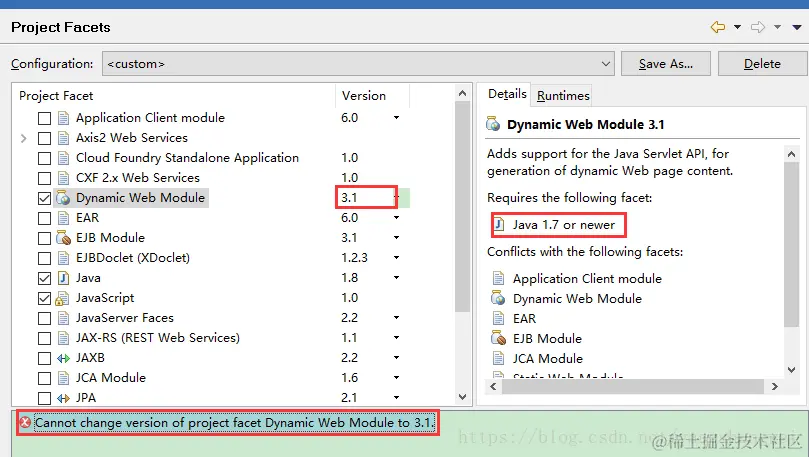Click the EJB Module bean icon in list

pos(63,238)
